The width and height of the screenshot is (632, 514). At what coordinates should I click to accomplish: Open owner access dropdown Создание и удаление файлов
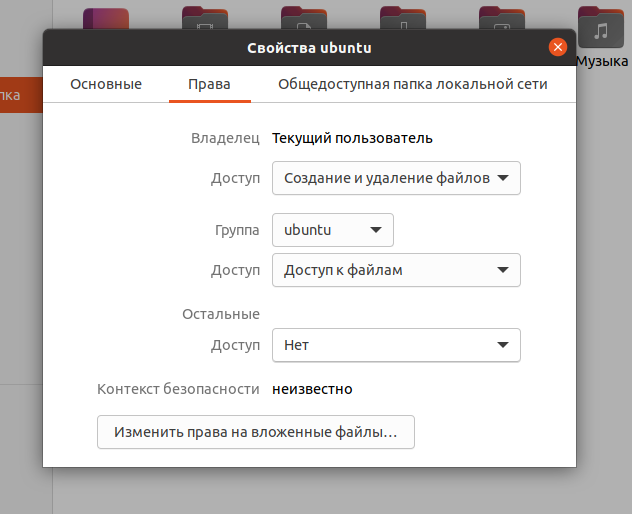[x=396, y=178]
